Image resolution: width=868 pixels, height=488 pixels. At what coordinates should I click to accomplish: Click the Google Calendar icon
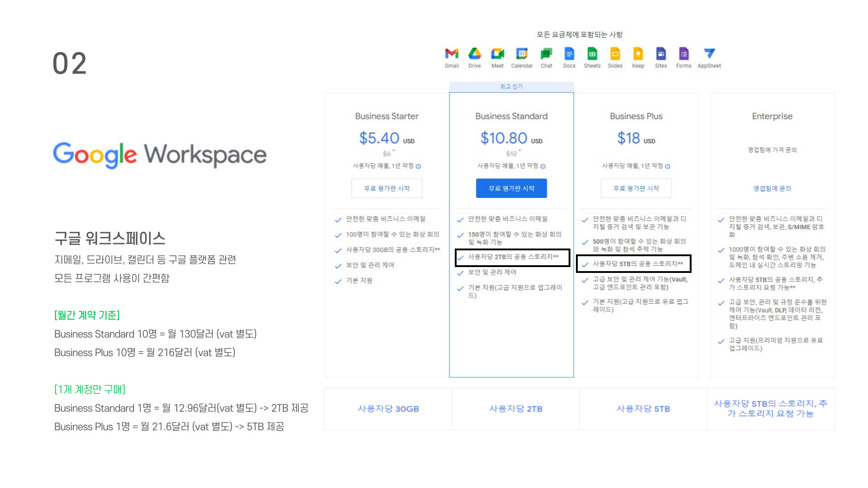point(522,54)
